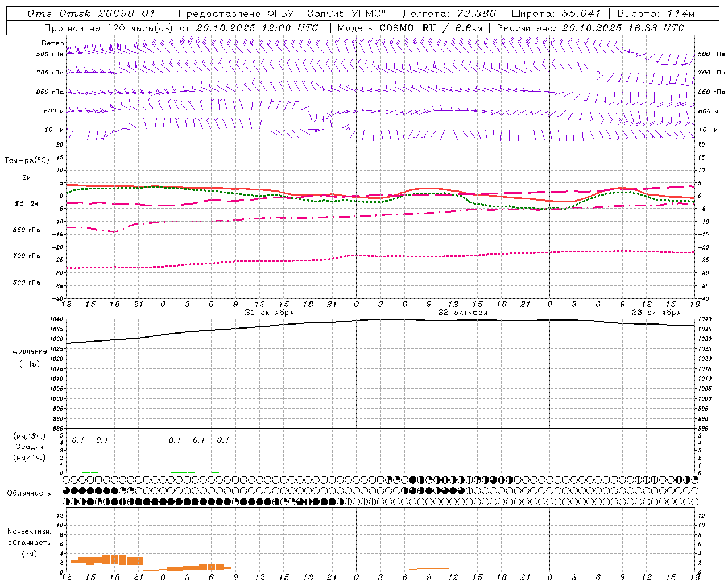Click Рассчитано: 20.10.2025 16:38 UTC text
This screenshot has height=582, width=728.
(590, 28)
